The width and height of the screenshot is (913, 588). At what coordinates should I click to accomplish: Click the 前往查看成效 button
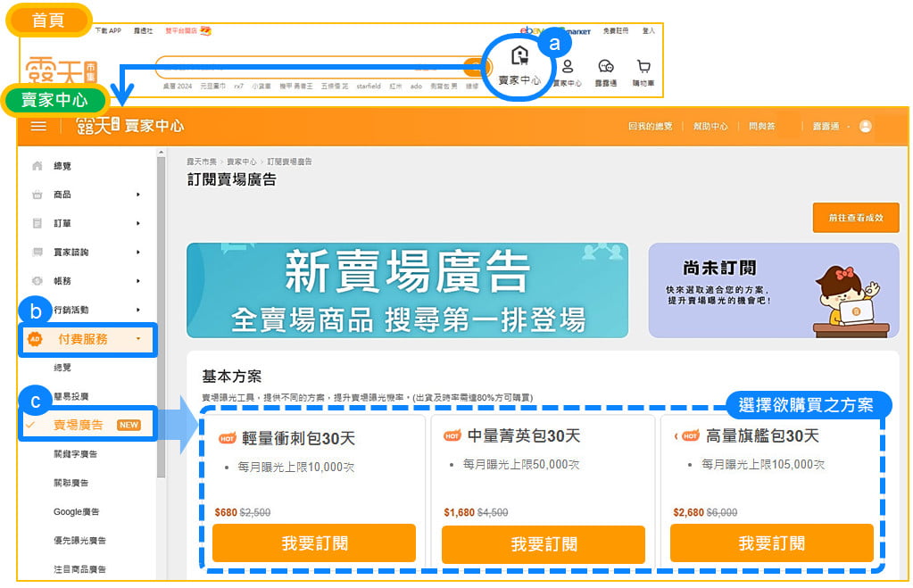coord(855,218)
